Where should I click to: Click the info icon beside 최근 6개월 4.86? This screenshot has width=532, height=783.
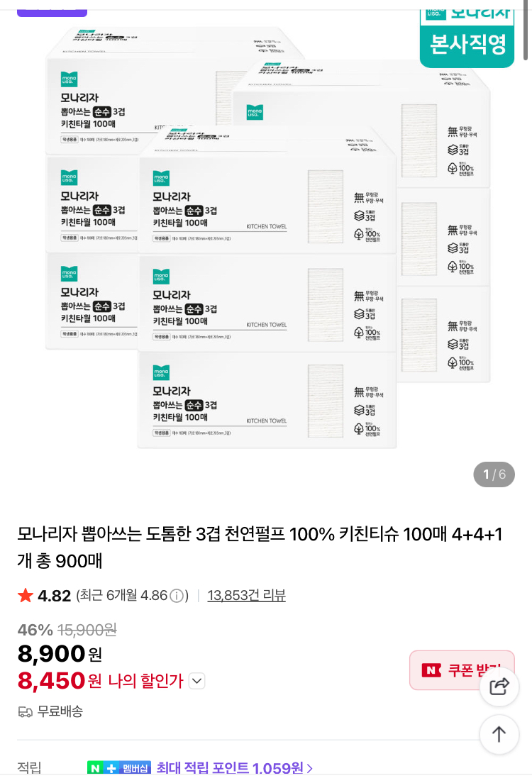(x=177, y=596)
